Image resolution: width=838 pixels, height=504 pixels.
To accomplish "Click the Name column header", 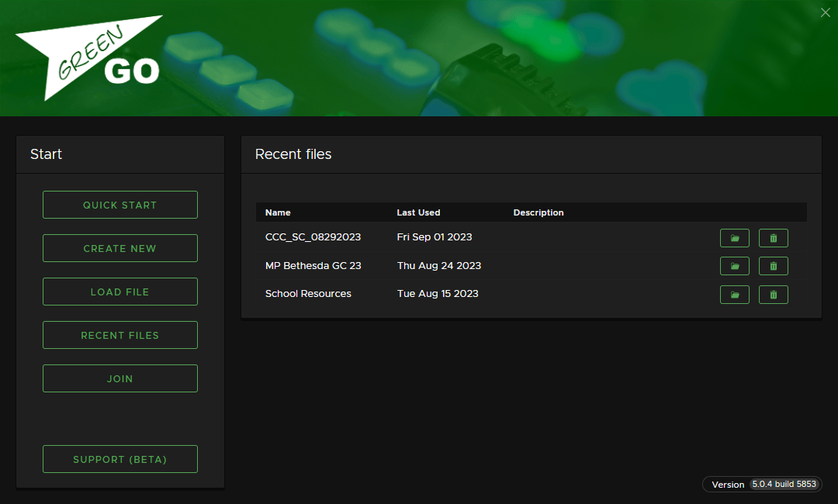I will [x=278, y=212].
